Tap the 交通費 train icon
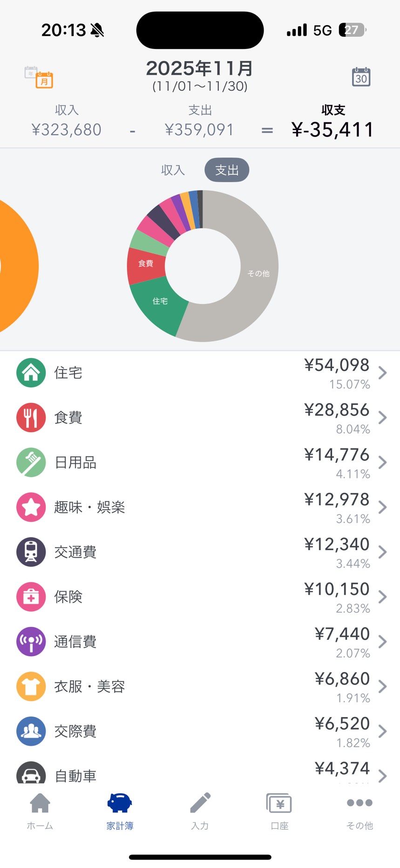400x868 pixels. coord(31,552)
